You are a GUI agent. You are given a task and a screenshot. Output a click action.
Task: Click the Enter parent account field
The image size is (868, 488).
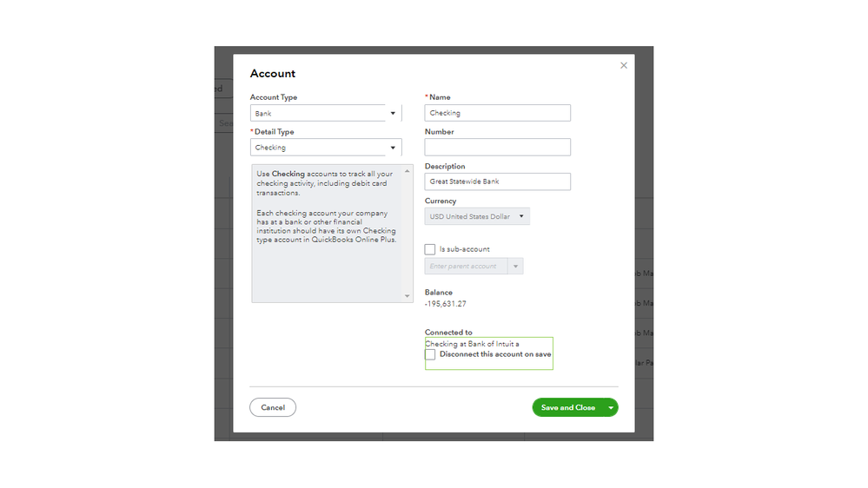click(x=465, y=267)
